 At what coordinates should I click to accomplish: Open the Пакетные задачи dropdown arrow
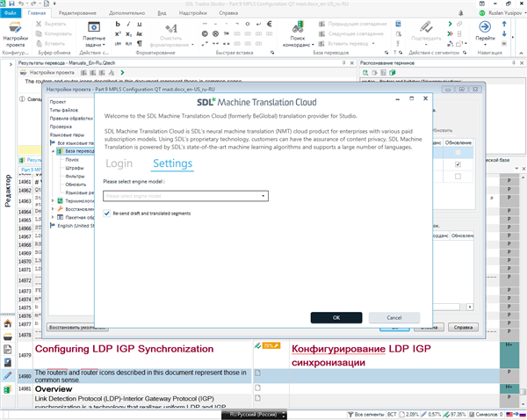(104, 45)
